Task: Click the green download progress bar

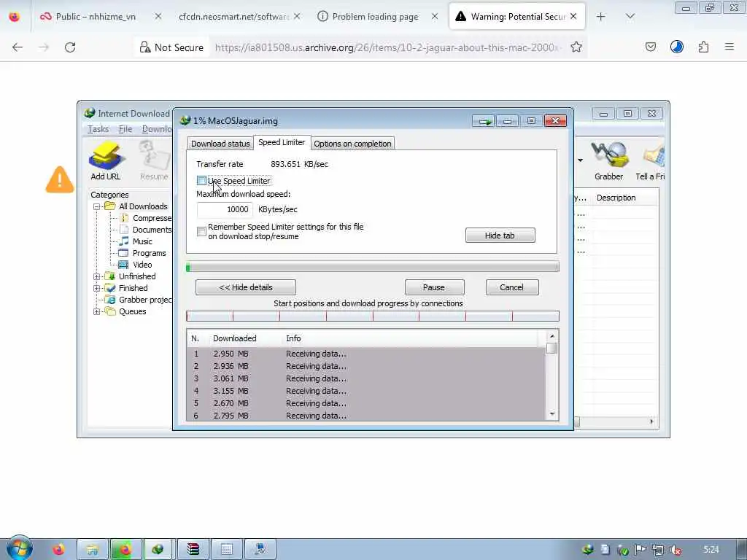Action: click(373, 267)
